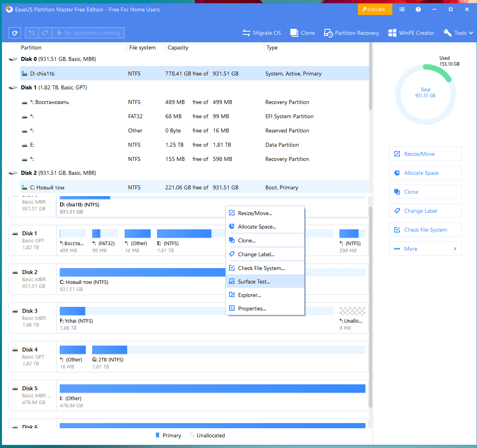
Task: Select the Disk 2 label in disk map
Action: pyautogui.click(x=30, y=272)
